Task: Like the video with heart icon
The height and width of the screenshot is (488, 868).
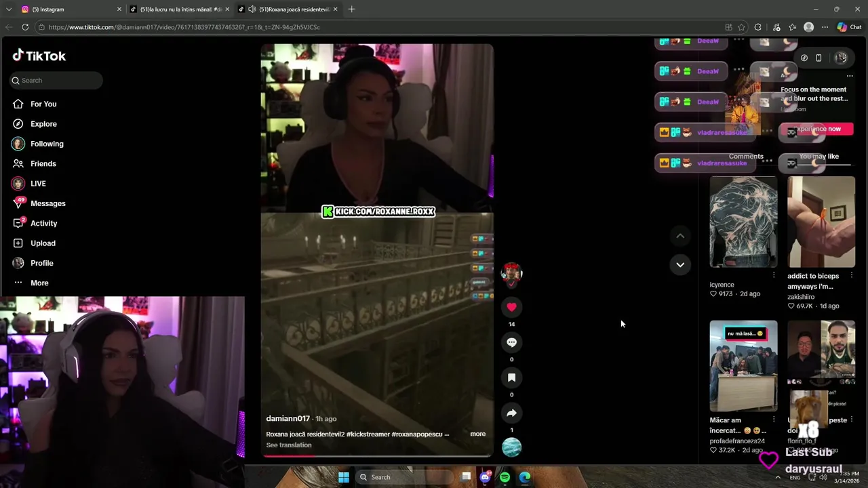Action: 511,307
